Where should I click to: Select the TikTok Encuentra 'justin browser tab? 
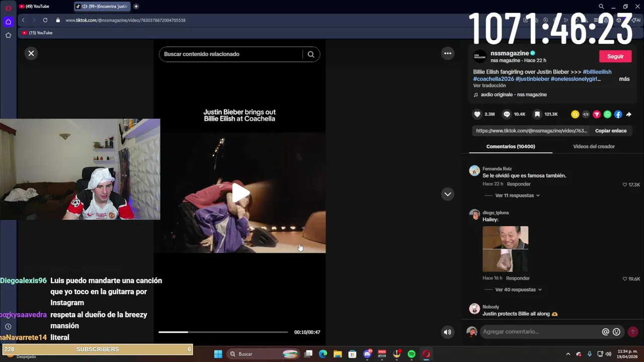pos(103,7)
